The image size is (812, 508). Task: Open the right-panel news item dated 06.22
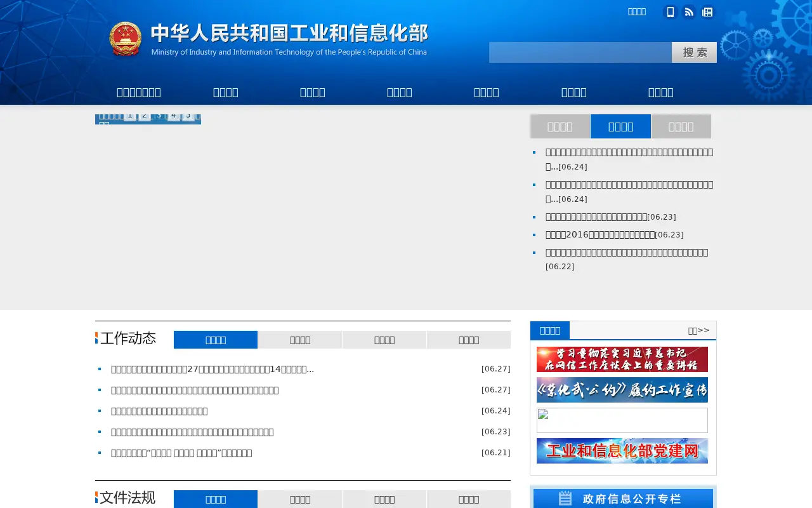pyautogui.click(x=627, y=252)
